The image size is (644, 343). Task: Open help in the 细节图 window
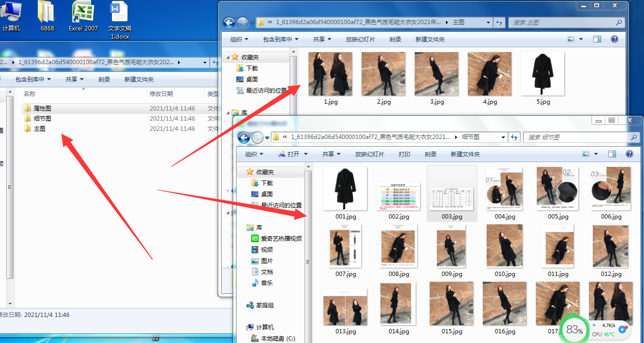629,154
